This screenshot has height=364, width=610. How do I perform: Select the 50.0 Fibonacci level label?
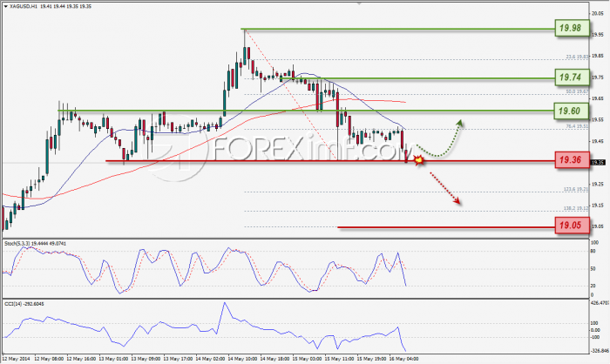577,91
